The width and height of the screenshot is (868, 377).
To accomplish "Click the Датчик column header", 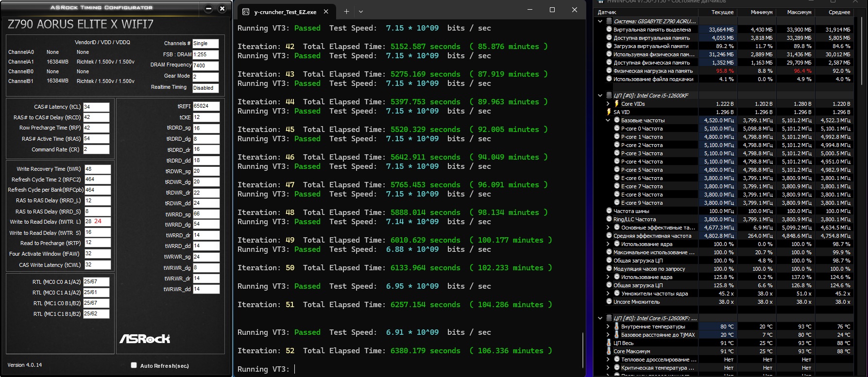I will point(647,12).
